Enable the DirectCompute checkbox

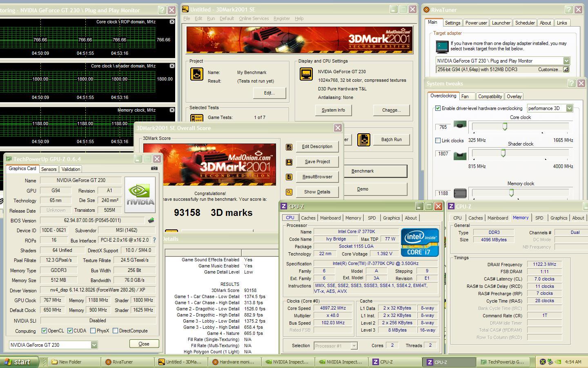tap(115, 331)
